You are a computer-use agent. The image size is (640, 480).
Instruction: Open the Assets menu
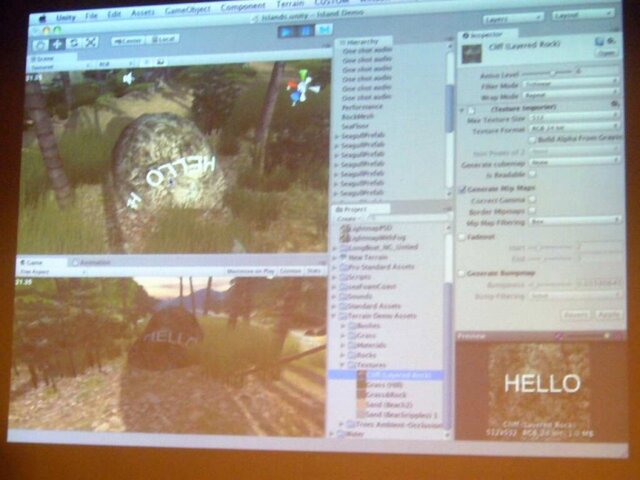[142, 13]
